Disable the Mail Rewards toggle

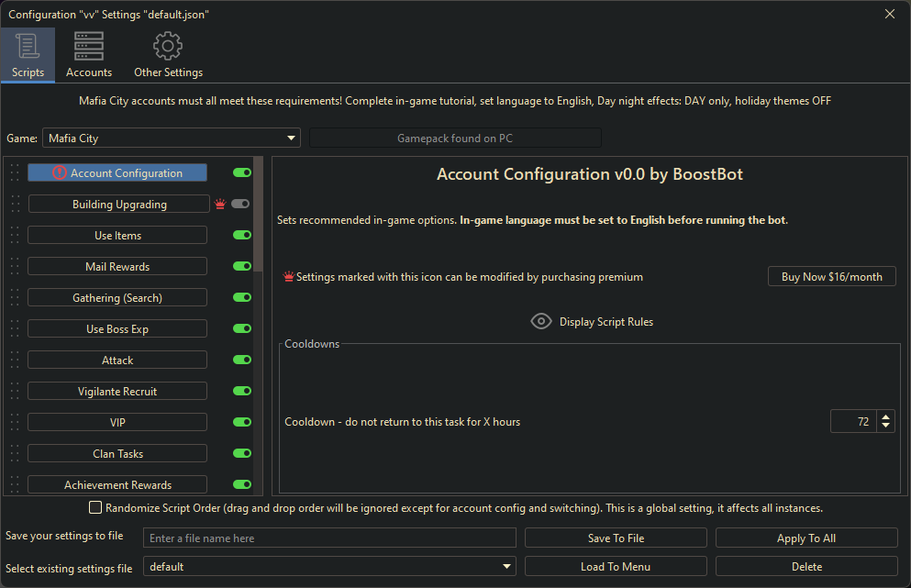pos(242,267)
